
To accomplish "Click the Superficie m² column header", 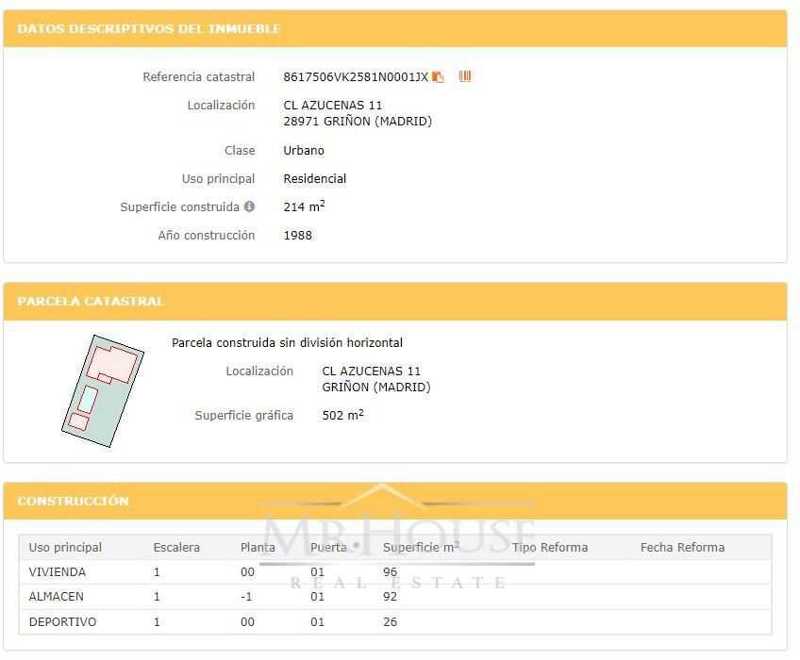I will (x=421, y=547).
